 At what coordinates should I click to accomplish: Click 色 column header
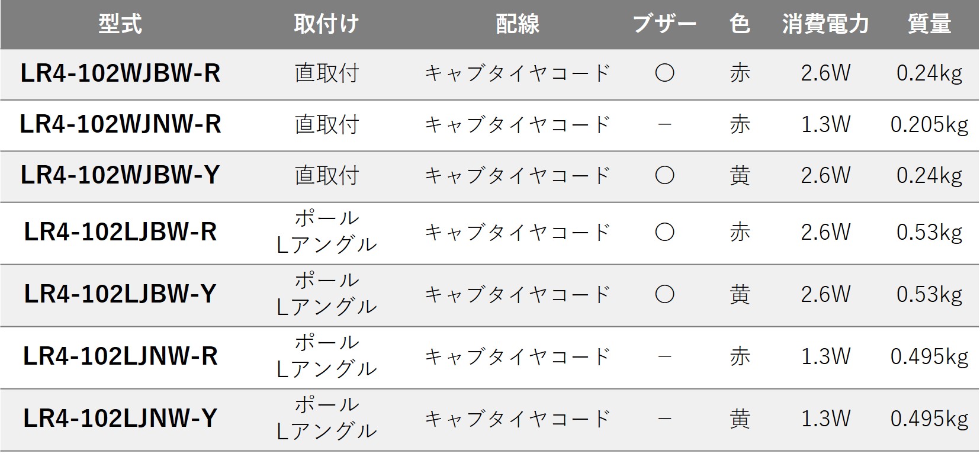pos(740,24)
